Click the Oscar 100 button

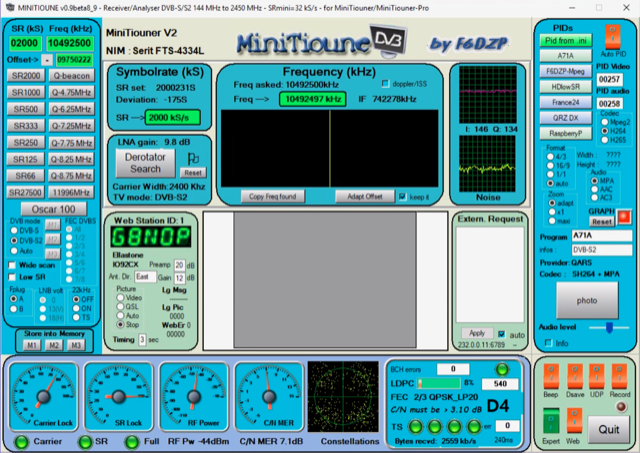click(x=53, y=209)
